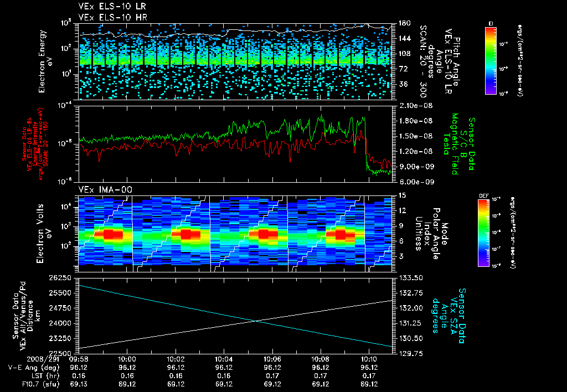Click the 1.50e-08 magnetic field tick
This screenshot has height=392, width=567.
pos(415,136)
